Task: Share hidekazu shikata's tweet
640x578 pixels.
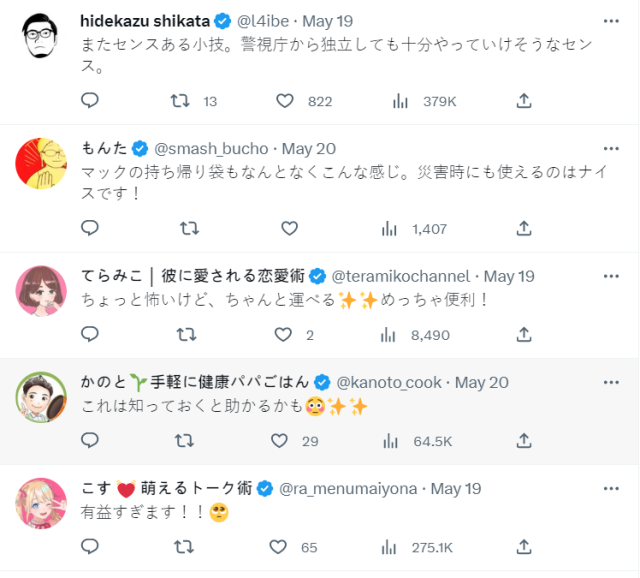Action: (524, 101)
